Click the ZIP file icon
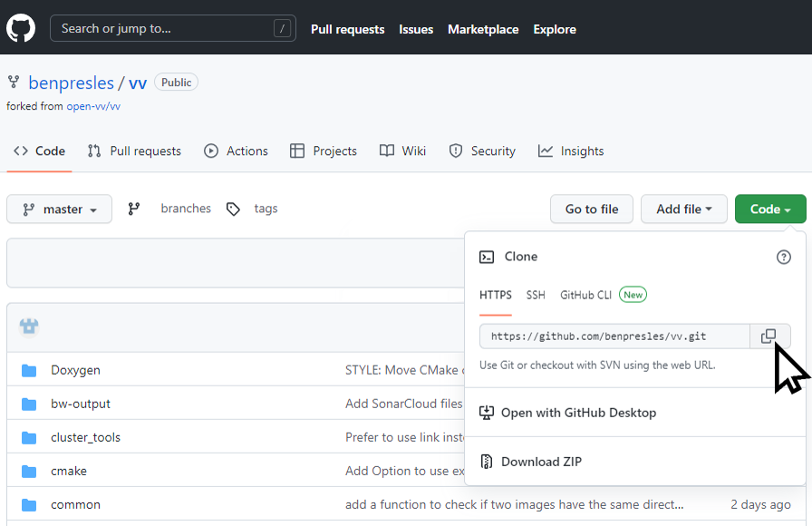This screenshot has height=526, width=812. click(487, 462)
